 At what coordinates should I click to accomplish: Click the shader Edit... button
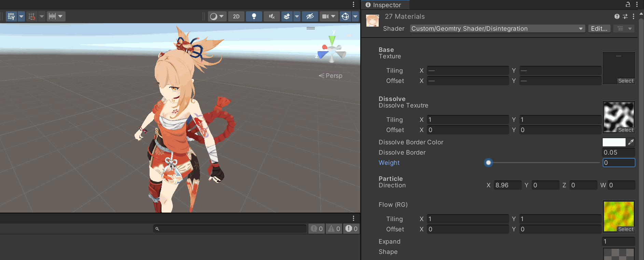pyautogui.click(x=599, y=29)
